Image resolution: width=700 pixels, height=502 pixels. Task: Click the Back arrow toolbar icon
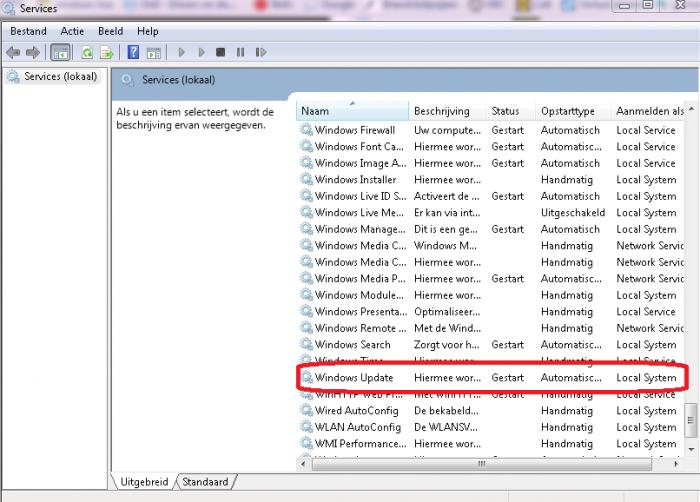pyautogui.click(x=13, y=53)
